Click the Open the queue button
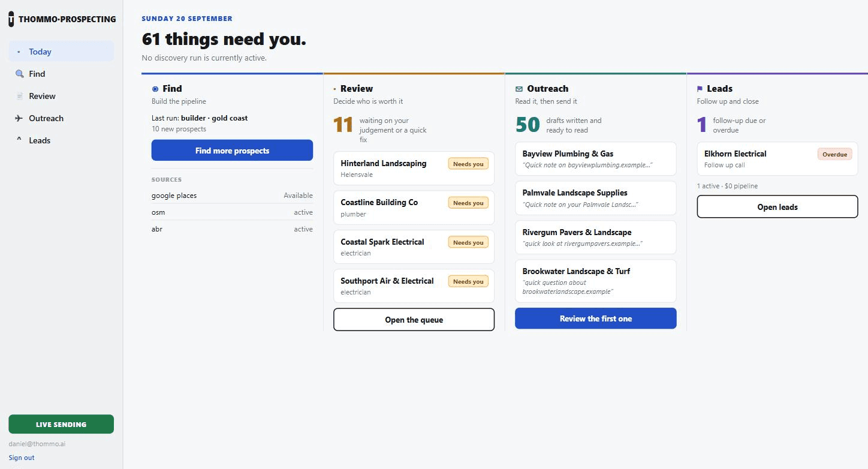 [x=414, y=320]
